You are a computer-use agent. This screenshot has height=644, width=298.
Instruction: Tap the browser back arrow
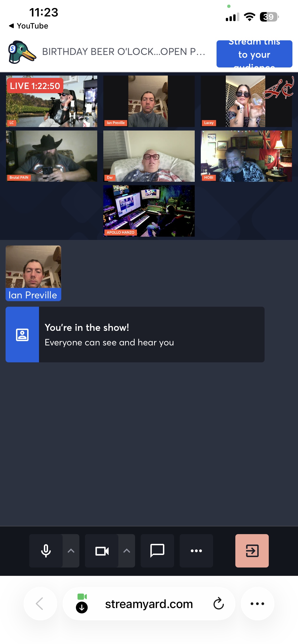point(40,603)
